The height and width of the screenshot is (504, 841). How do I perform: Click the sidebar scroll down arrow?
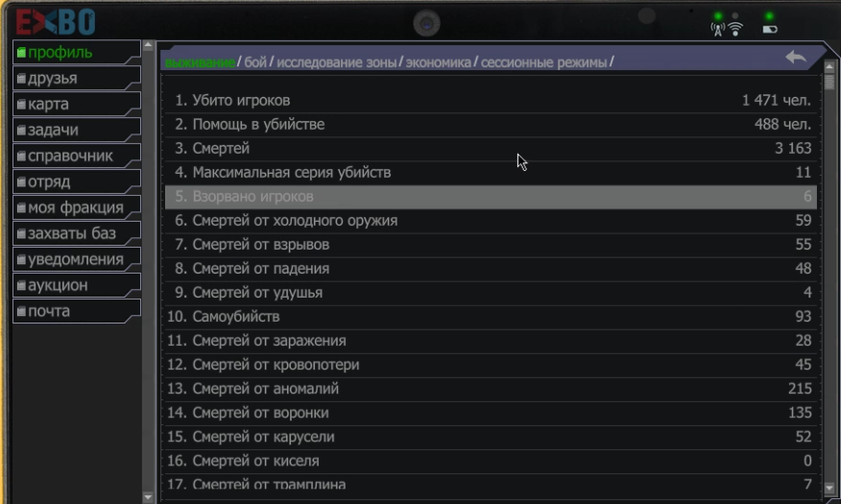(x=148, y=497)
